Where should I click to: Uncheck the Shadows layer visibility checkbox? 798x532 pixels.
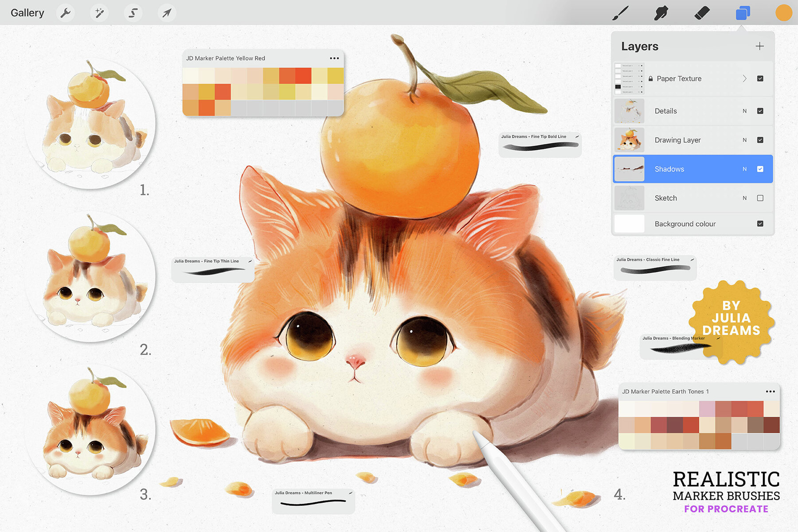(x=760, y=169)
